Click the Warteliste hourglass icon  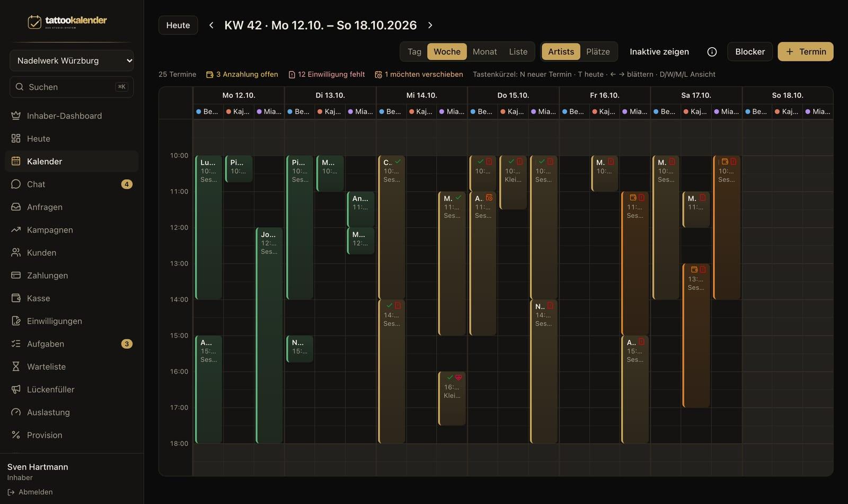(x=16, y=366)
